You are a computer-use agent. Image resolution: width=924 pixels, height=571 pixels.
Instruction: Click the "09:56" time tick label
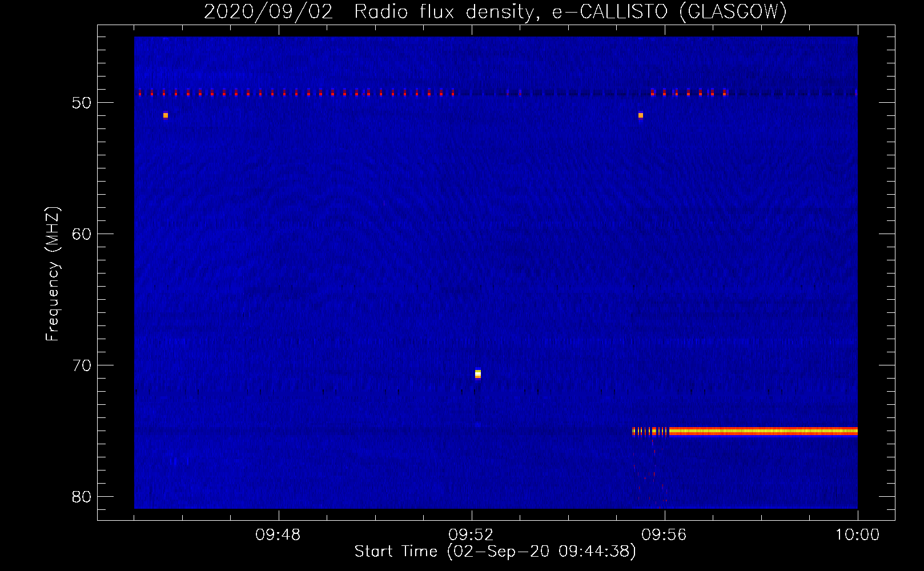[664, 535]
